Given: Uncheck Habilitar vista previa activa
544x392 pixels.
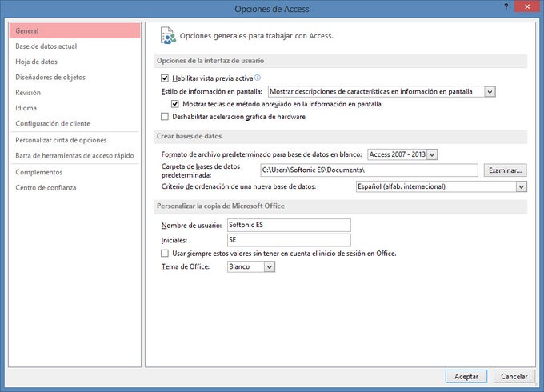Looking at the screenshot, I should pos(165,78).
